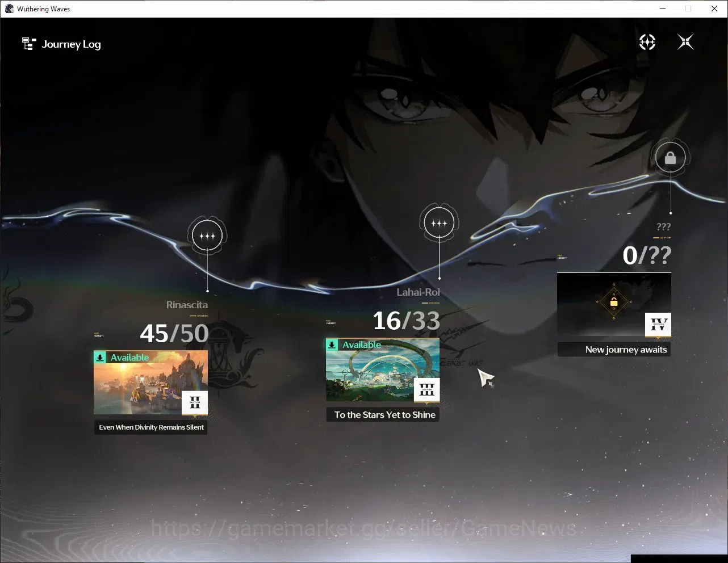Screen dimensions: 728x563
Task: Open the Rinascita chapter thumbnail
Action: click(151, 383)
